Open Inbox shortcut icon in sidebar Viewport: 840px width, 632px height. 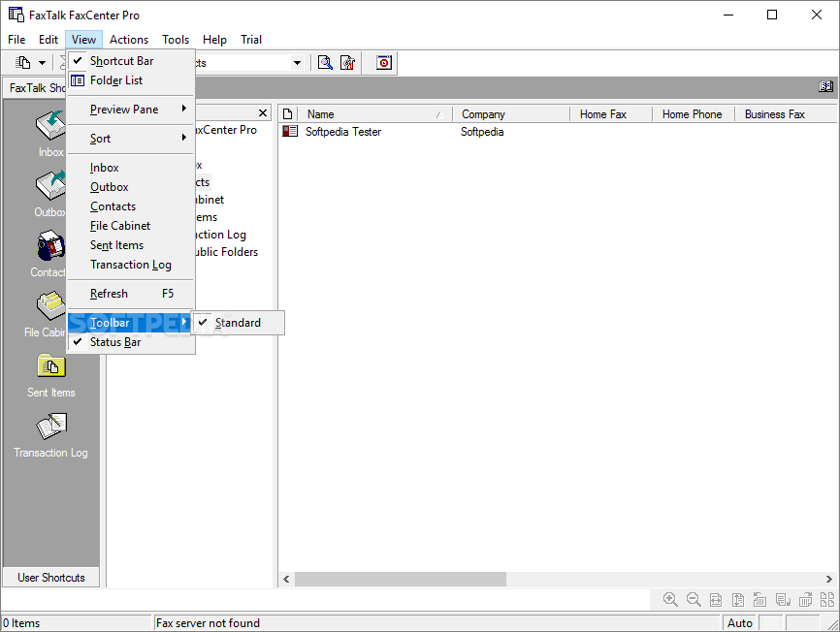(x=50, y=126)
